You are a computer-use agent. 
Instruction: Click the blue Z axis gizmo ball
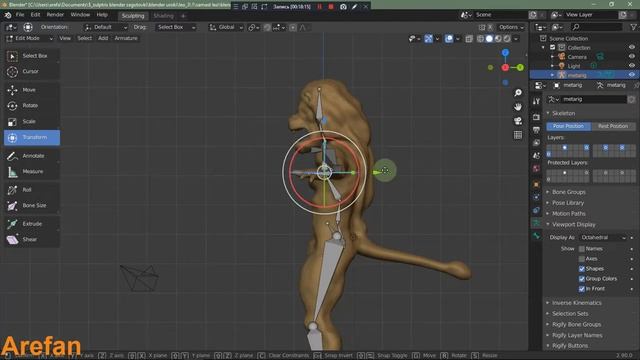[505, 53]
